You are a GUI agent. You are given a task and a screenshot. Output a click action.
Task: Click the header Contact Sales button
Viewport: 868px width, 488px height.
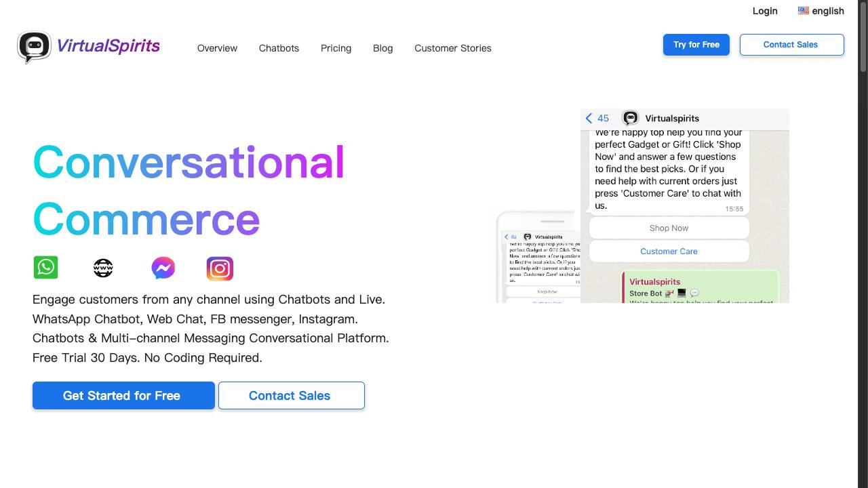tap(792, 45)
